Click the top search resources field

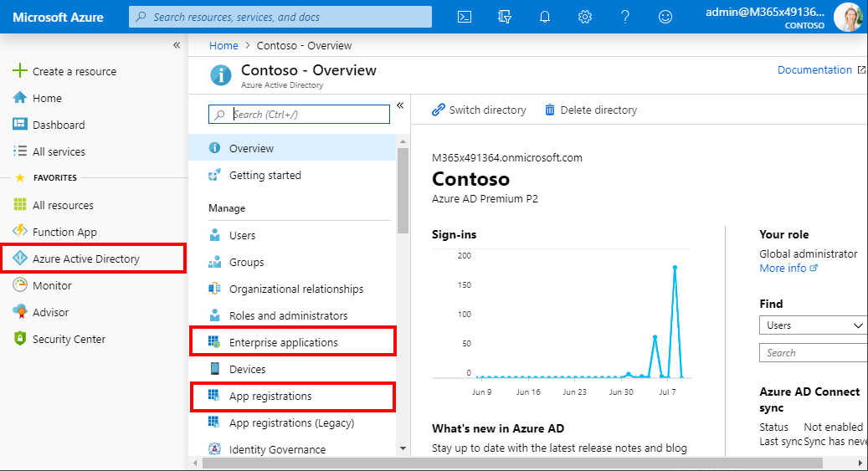[x=280, y=17]
